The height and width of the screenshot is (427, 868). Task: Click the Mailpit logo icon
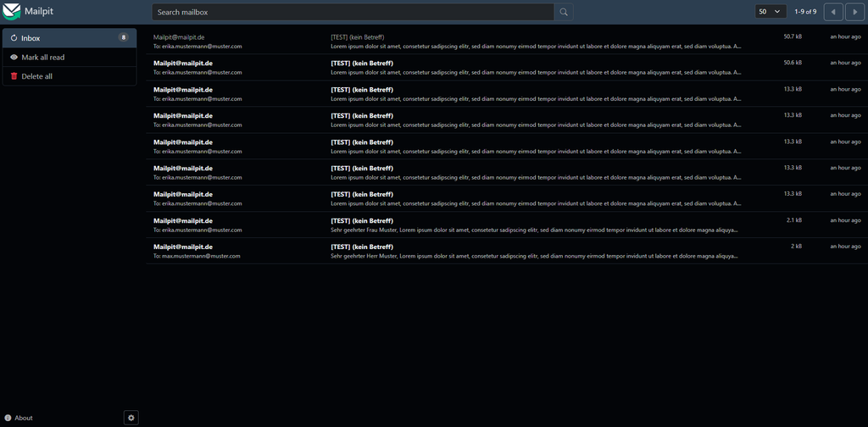coord(11,11)
